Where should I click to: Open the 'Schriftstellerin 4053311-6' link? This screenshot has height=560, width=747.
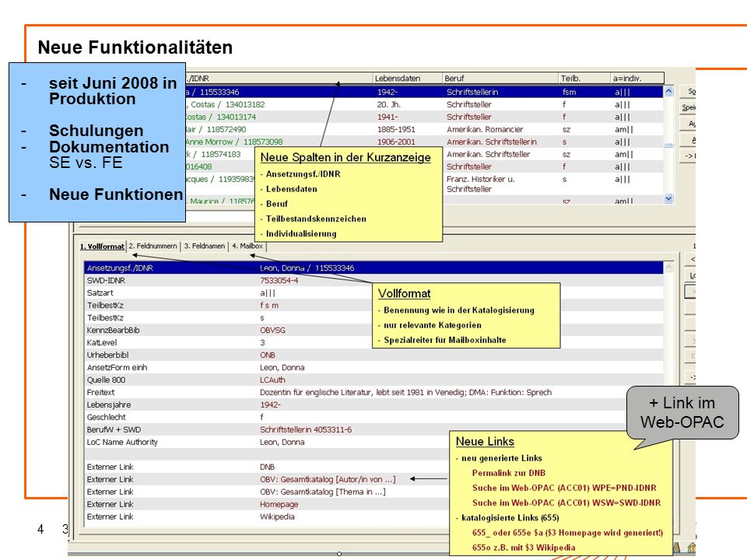(x=306, y=429)
